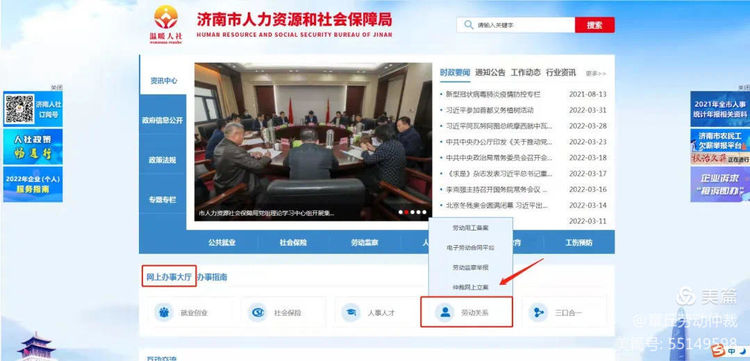Click the red 搜索 button

click(x=595, y=25)
